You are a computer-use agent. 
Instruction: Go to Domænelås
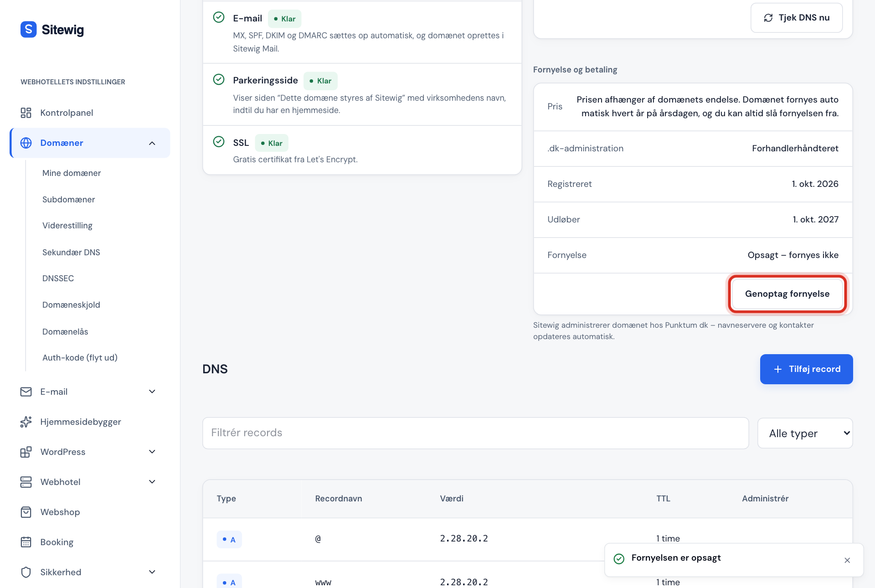tap(65, 332)
